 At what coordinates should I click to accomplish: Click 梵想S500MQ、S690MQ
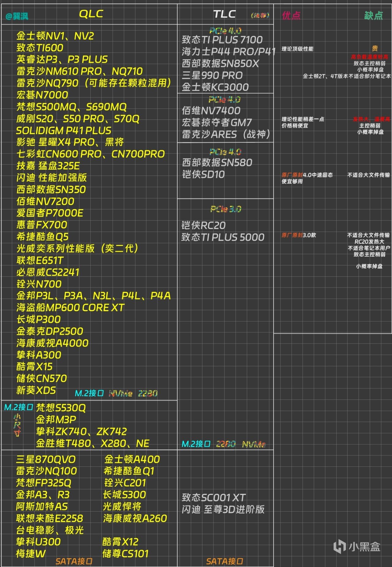71,107
